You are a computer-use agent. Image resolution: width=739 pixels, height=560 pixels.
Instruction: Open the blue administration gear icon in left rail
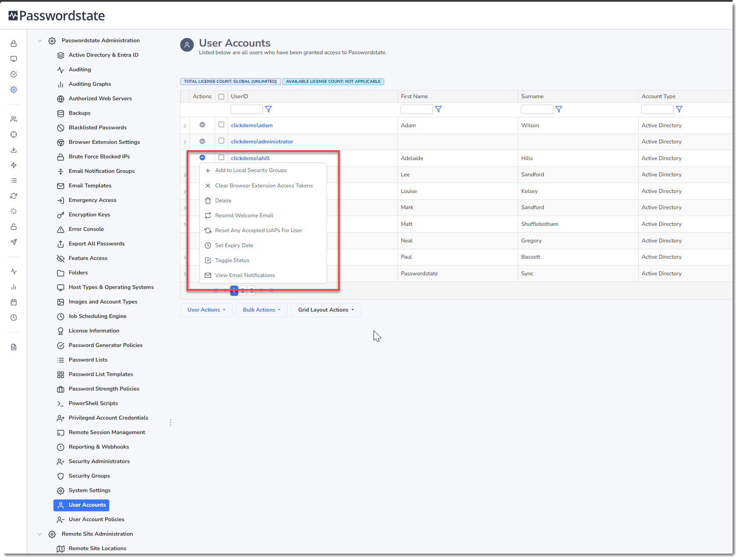click(14, 90)
